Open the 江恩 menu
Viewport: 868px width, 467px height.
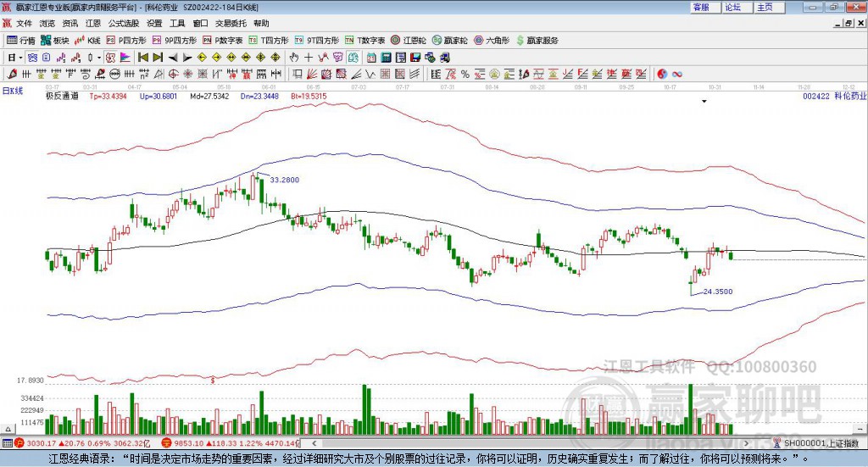[x=93, y=23]
